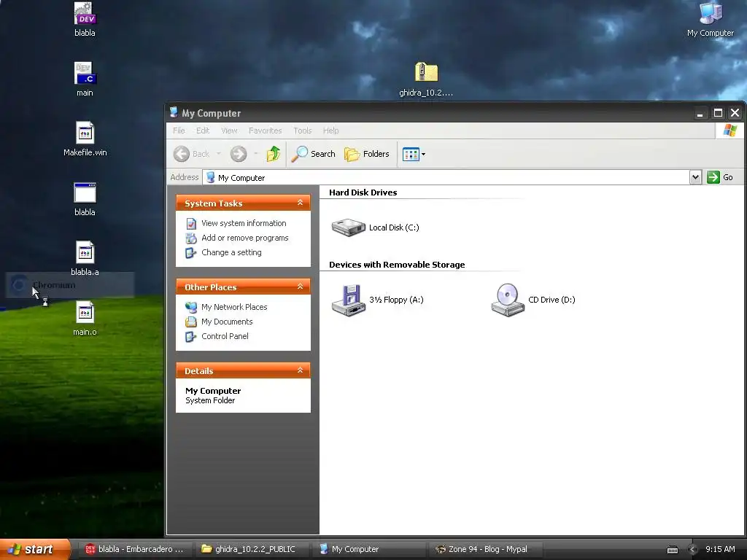Image resolution: width=747 pixels, height=560 pixels.
Task: Click the My Computer title bar icon
Action: click(x=174, y=112)
